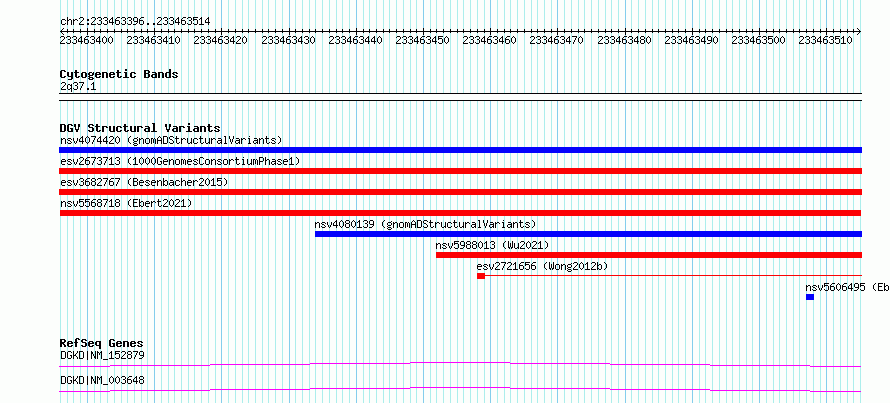
Task: Click ruler position 233463430
Action: [x=288, y=40]
